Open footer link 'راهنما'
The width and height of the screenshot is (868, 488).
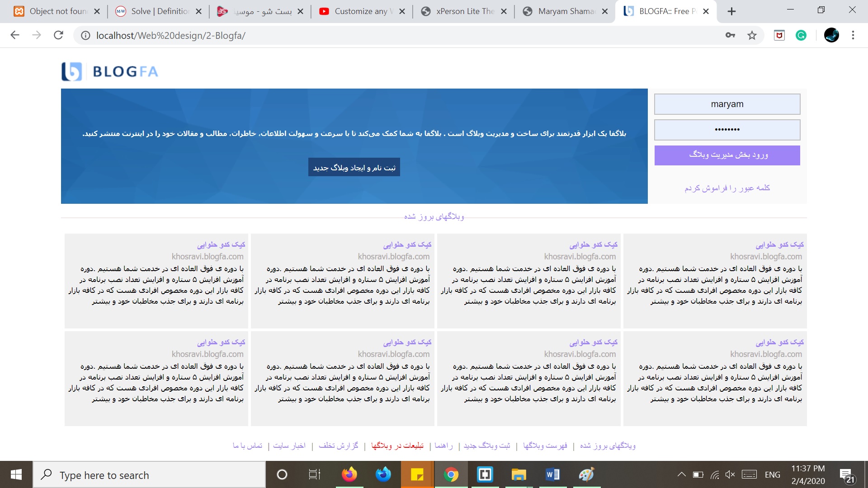[443, 446]
